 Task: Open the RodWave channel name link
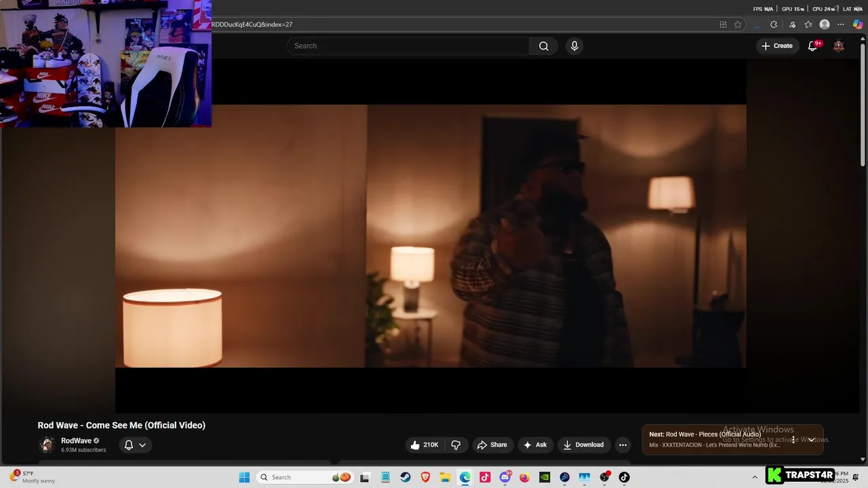[x=76, y=441]
